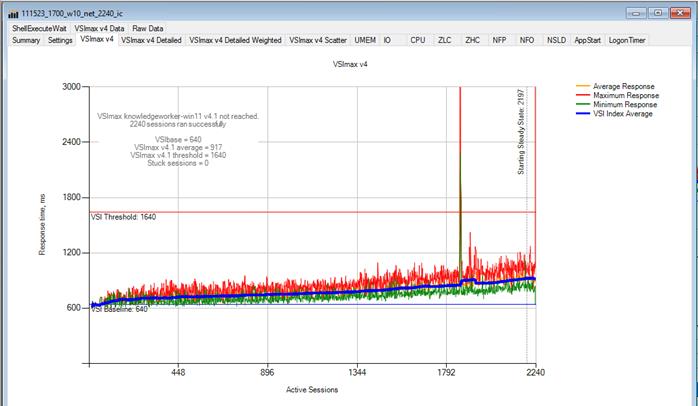
Task: Click the Maximum Response legend swatch
Action: click(583, 95)
